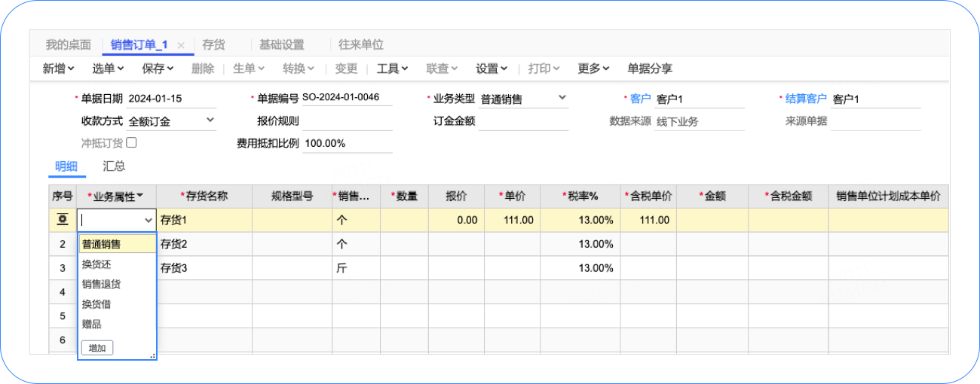This screenshot has width=980, height=384.
Task: Open the 更多 menu
Action: click(x=593, y=69)
